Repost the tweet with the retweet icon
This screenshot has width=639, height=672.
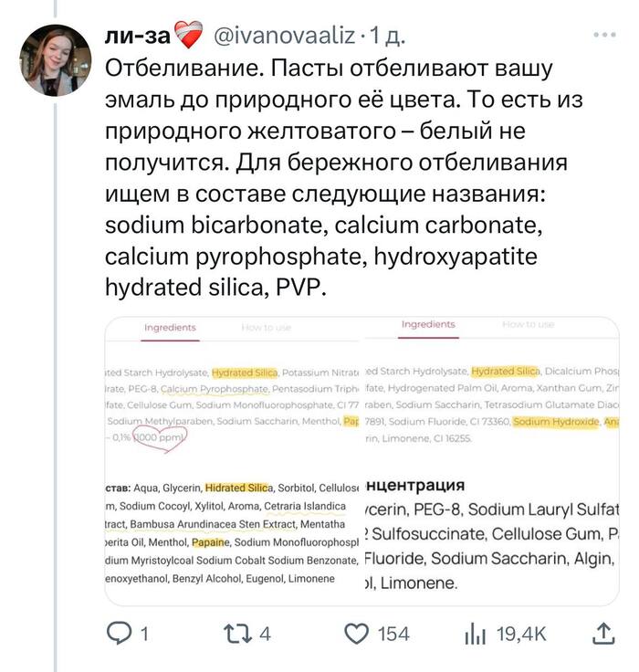click(x=235, y=633)
